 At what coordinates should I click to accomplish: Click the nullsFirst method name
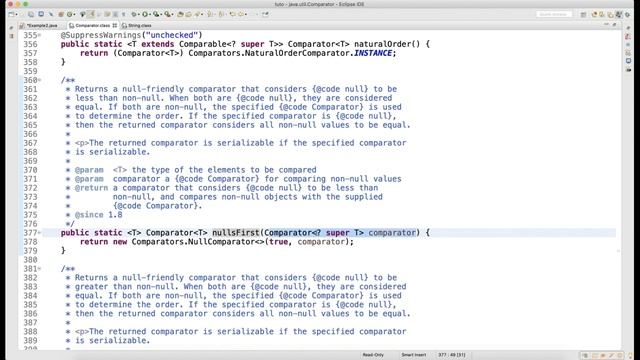coord(236,233)
